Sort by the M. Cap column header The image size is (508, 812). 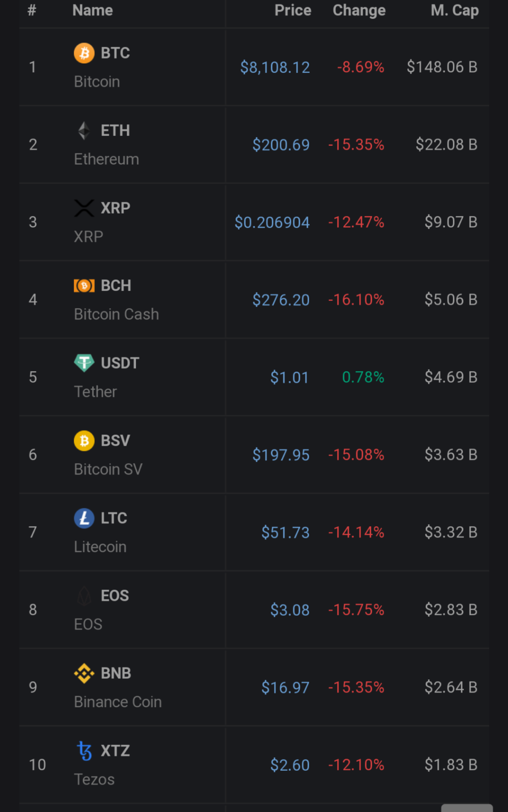point(455,11)
